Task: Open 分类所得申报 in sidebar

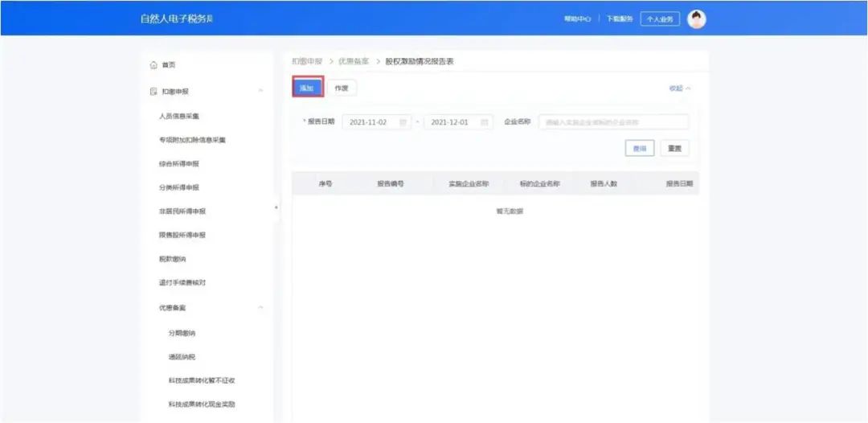Action: pos(178,187)
